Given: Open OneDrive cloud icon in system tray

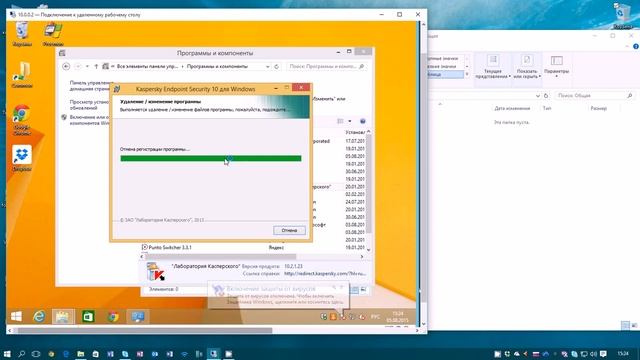Looking at the screenshot, I should pyautogui.click(x=517, y=354).
